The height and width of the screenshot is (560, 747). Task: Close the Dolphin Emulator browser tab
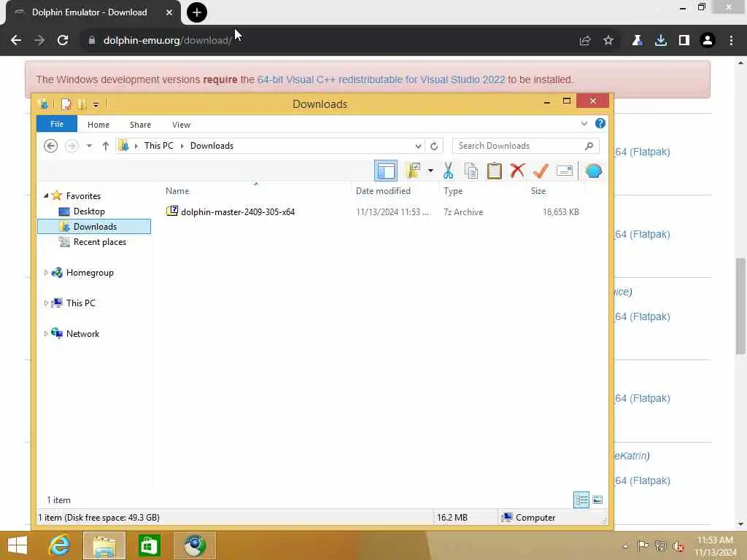[x=169, y=12]
